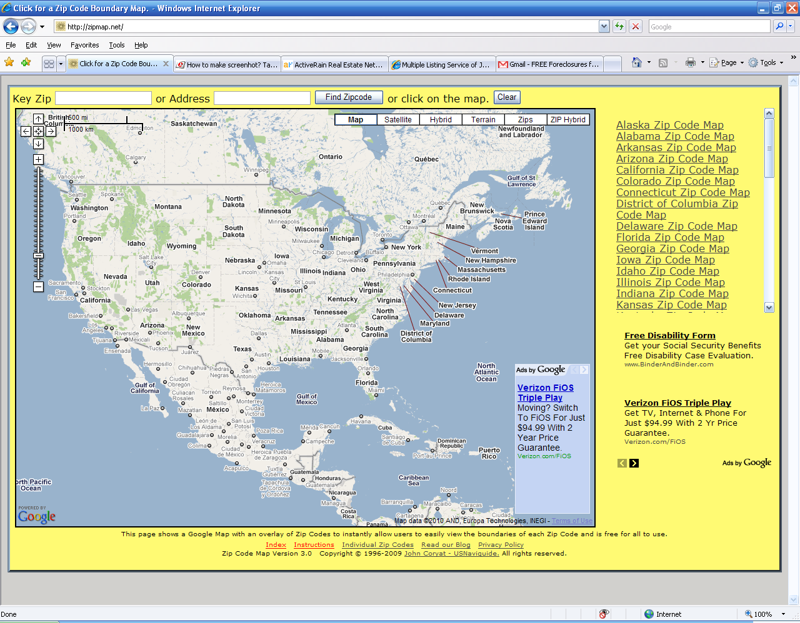This screenshot has width=800, height=623.
Task: Click the RSS Feeds icon
Action: pos(663,63)
